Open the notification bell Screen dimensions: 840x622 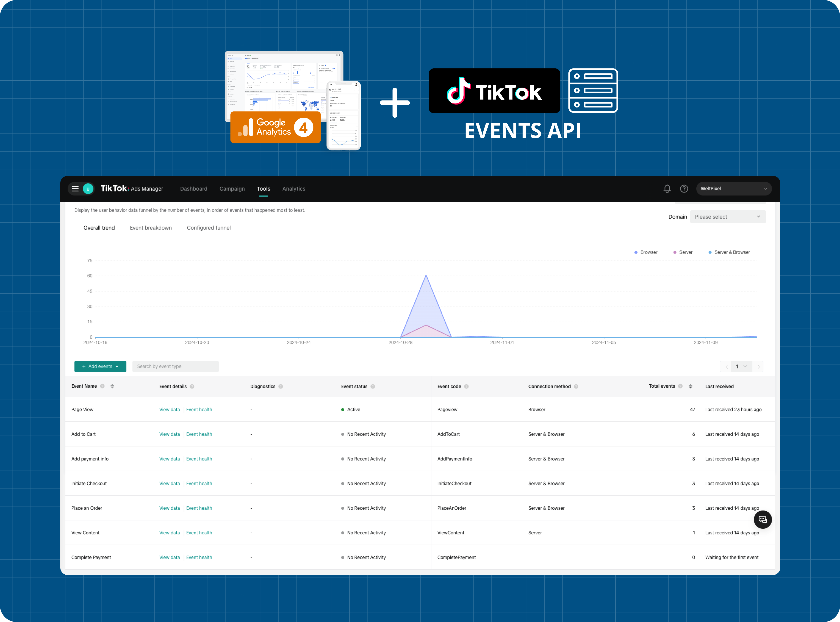tap(667, 189)
